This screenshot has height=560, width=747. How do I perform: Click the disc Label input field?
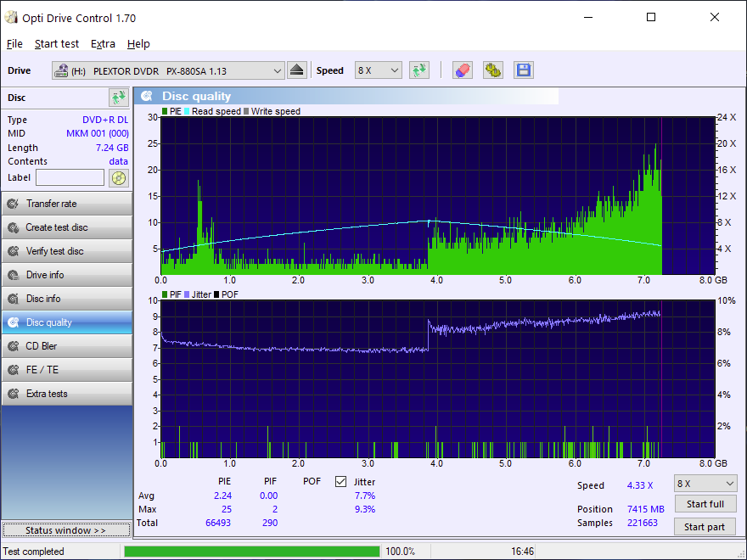(70, 177)
